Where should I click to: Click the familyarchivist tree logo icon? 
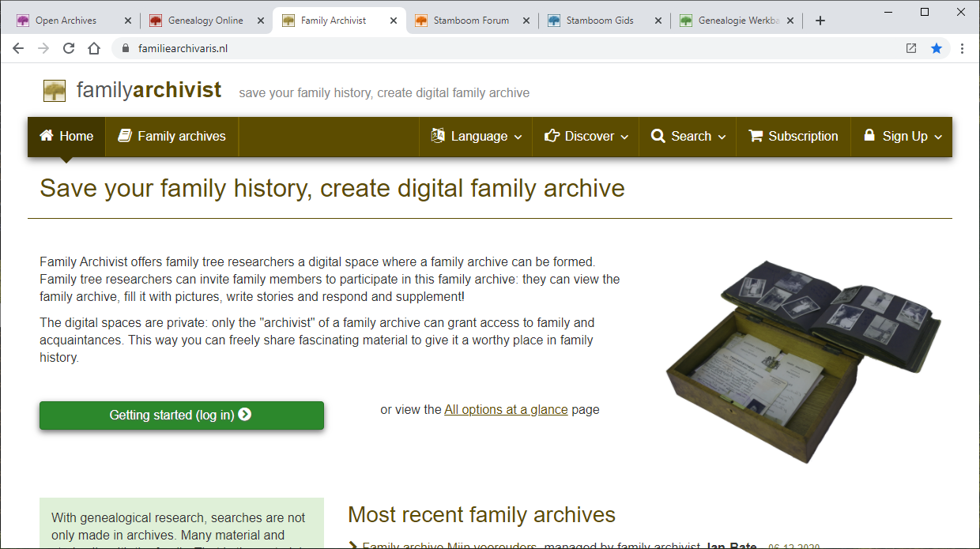[x=55, y=91]
